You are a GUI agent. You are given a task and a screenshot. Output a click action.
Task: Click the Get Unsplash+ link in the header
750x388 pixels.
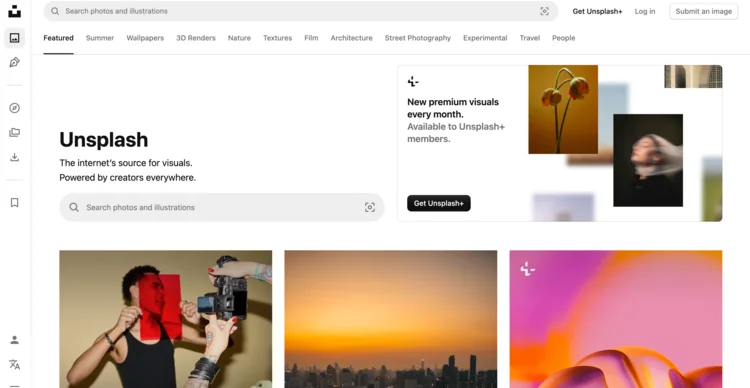(x=597, y=11)
